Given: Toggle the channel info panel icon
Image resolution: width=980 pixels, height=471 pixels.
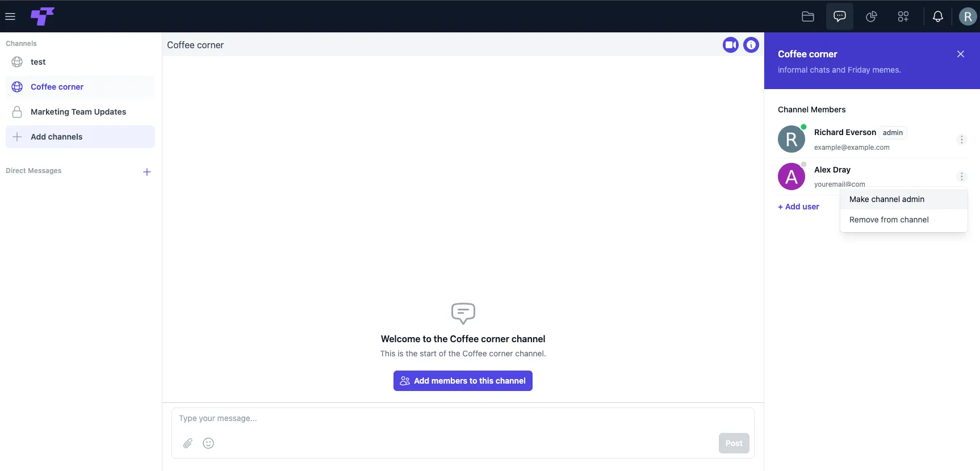Looking at the screenshot, I should 751,45.
